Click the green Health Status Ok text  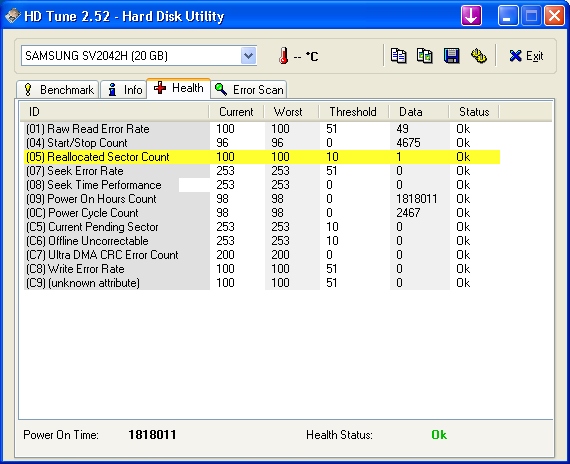pyautogui.click(x=439, y=435)
